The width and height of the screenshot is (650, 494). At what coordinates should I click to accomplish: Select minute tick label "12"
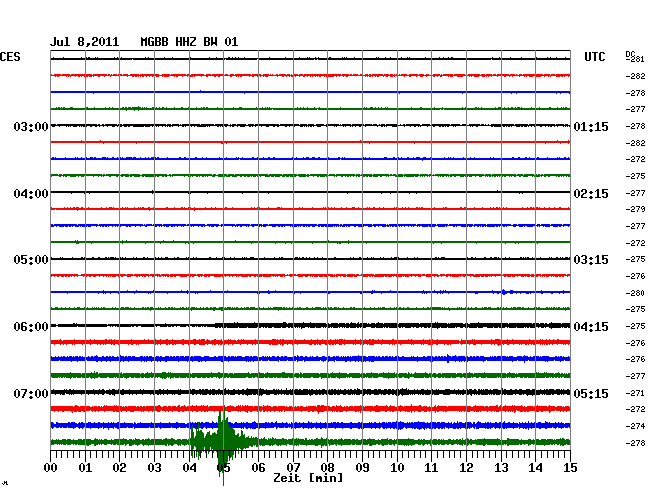click(466, 468)
